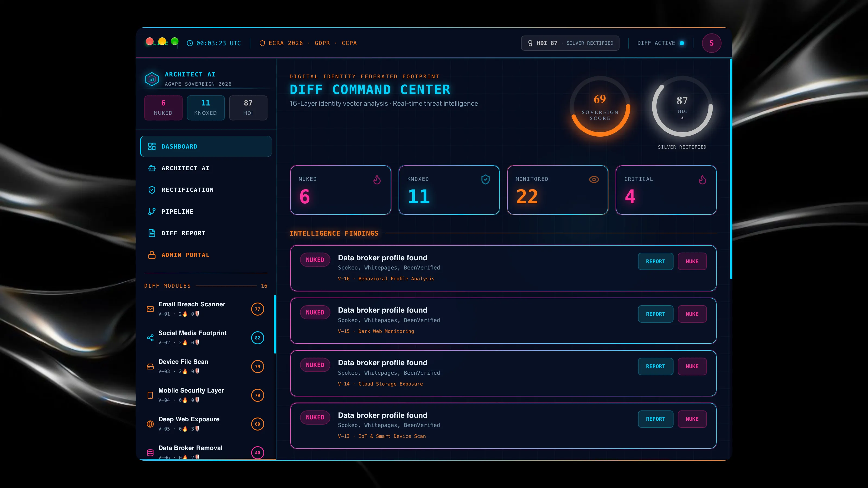Click the score 77 badge for Email Breach Scanner
The width and height of the screenshot is (868, 488).
(x=258, y=309)
